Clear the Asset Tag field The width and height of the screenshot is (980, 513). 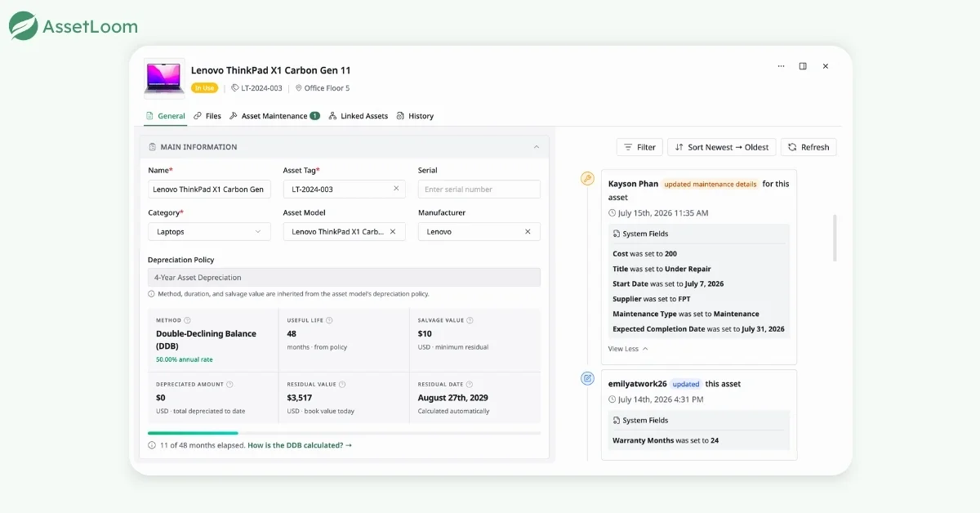click(x=396, y=189)
